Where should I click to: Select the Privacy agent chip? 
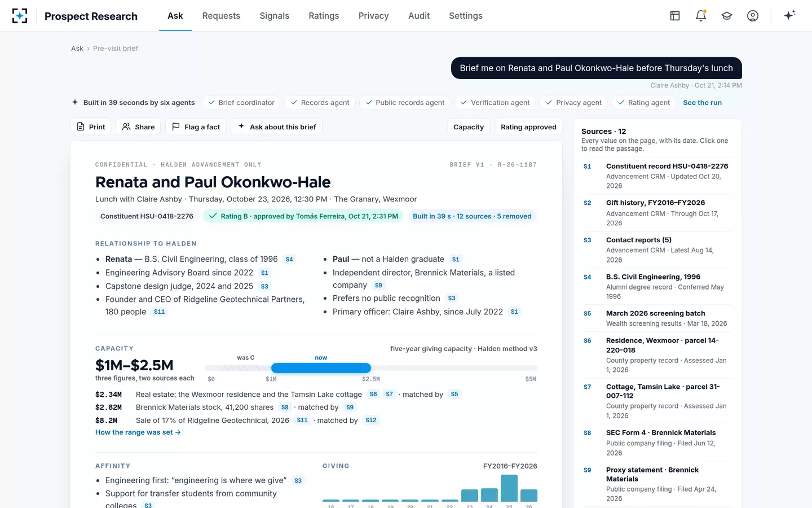coord(573,103)
